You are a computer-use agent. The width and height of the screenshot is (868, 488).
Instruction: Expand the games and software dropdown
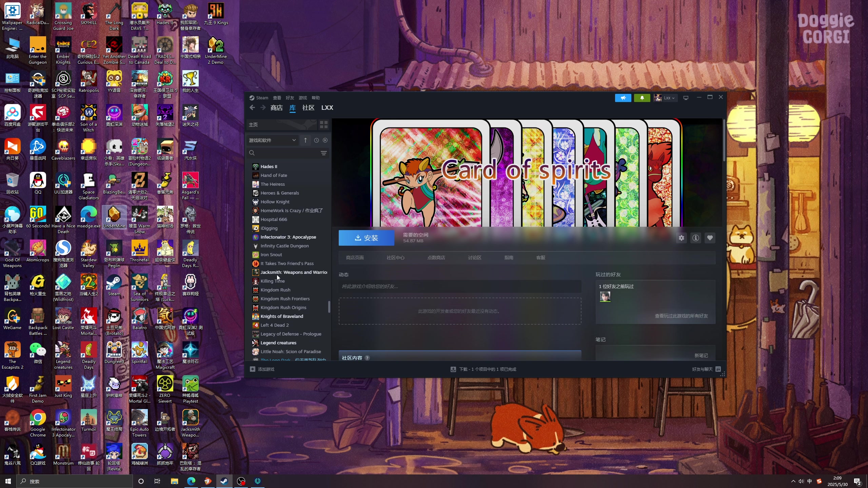[x=273, y=140]
